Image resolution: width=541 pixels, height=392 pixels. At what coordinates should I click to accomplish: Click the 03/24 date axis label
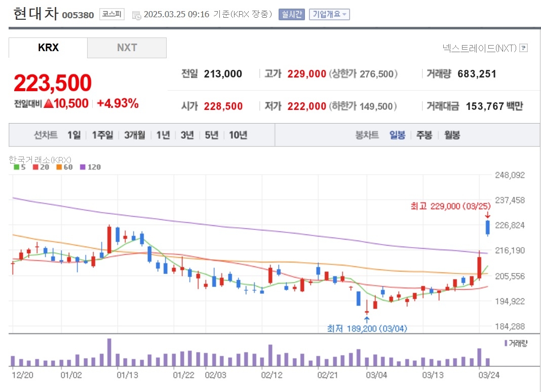pos(489,375)
